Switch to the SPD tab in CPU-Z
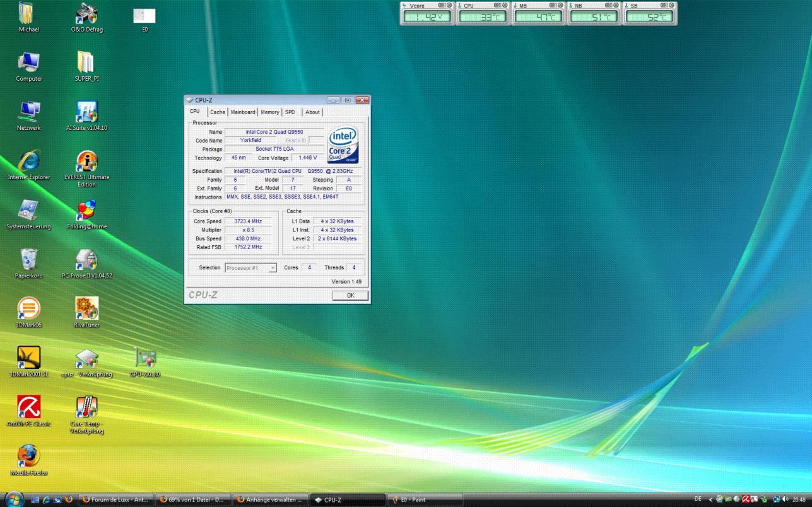Screen dimensions: 812x507 pos(290,112)
